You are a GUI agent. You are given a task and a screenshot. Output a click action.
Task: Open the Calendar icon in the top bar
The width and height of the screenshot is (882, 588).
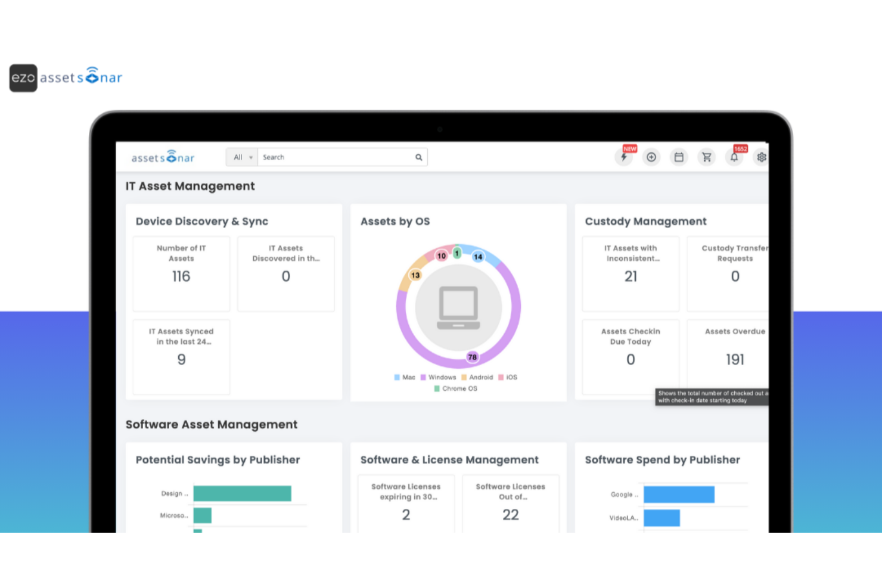click(679, 157)
